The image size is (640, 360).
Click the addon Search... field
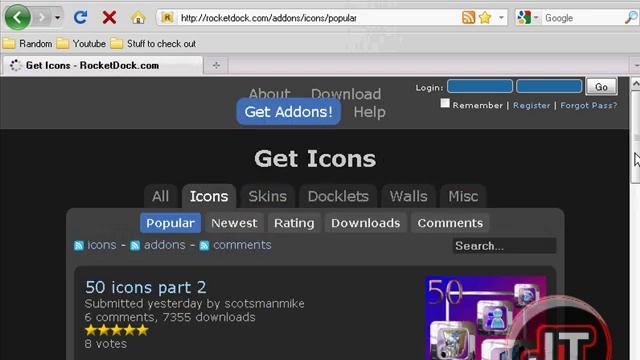504,246
